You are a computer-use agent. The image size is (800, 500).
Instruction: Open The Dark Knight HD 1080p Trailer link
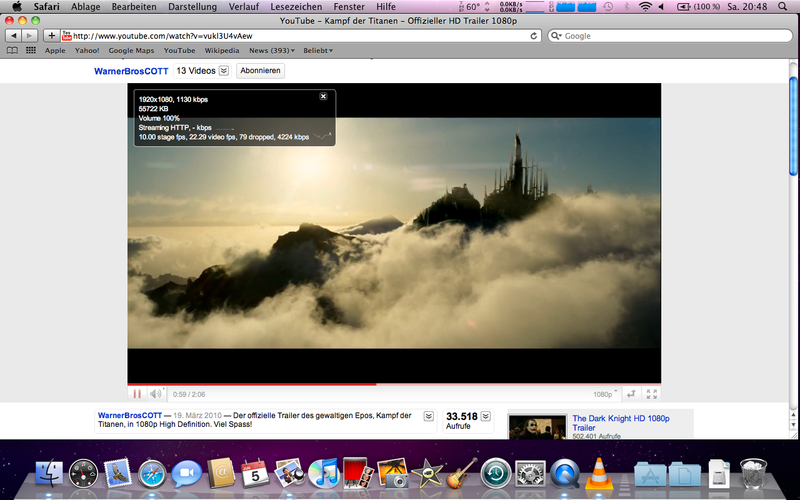pos(620,423)
